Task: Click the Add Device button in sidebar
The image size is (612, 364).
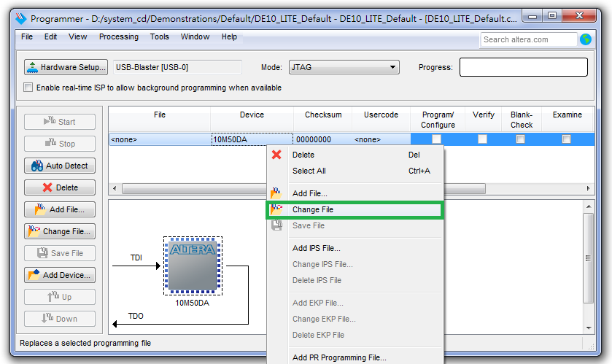Action: click(x=60, y=275)
